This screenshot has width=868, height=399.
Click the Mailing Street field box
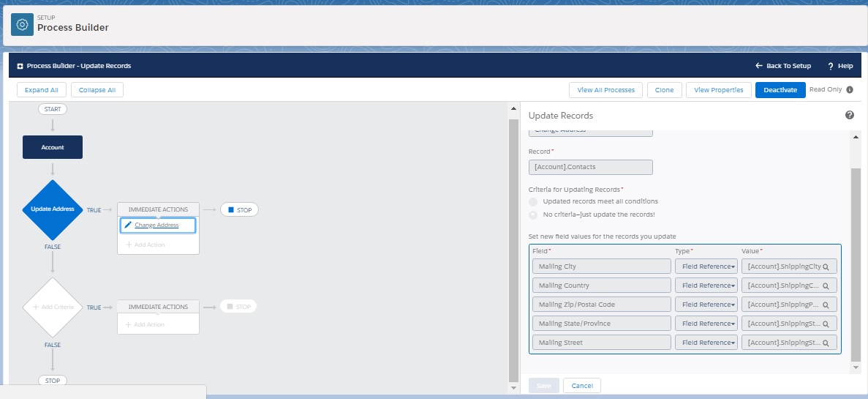[x=602, y=343]
